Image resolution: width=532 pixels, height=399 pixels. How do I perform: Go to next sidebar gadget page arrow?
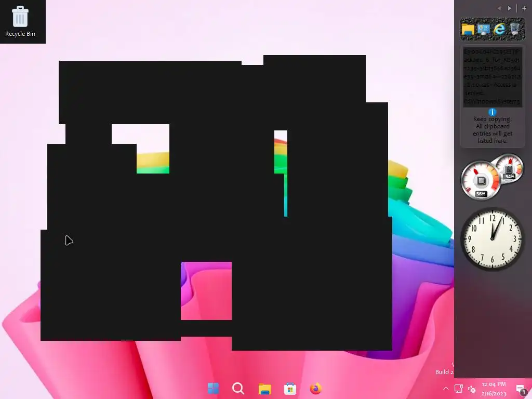(509, 8)
